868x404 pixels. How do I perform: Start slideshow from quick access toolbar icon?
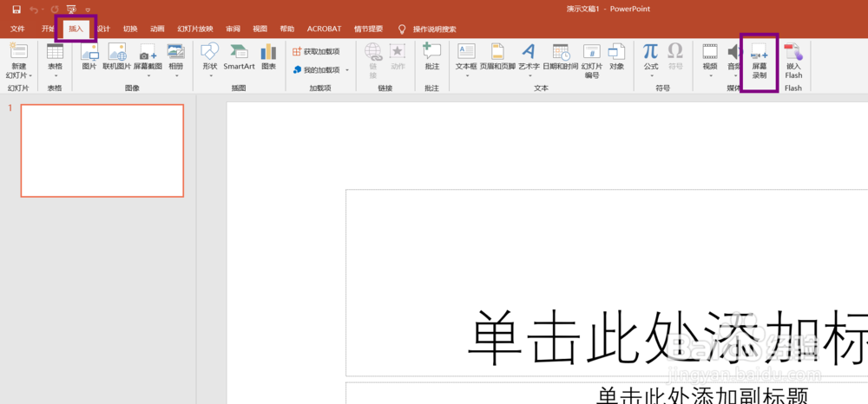click(71, 10)
